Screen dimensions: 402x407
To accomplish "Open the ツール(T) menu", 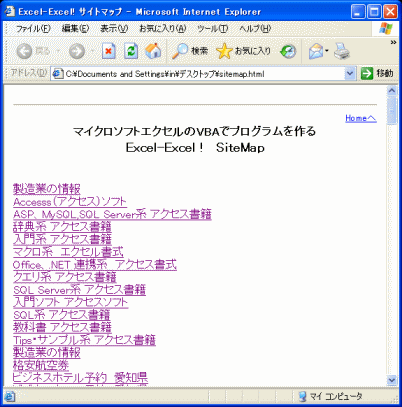I will (212, 29).
